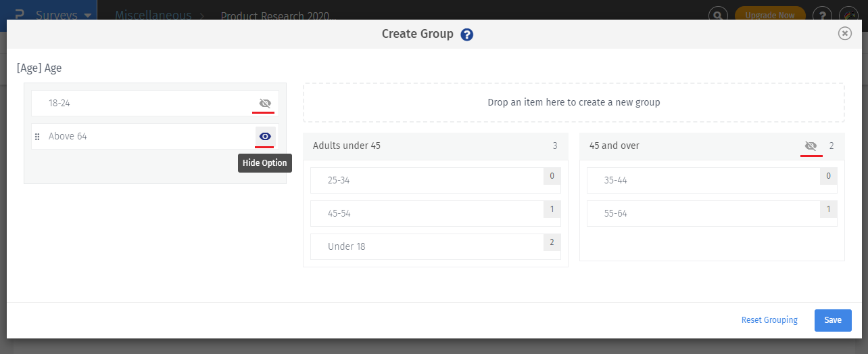The image size is (868, 354).
Task: Click the drag handle beside Above 64
Action: coord(37,137)
